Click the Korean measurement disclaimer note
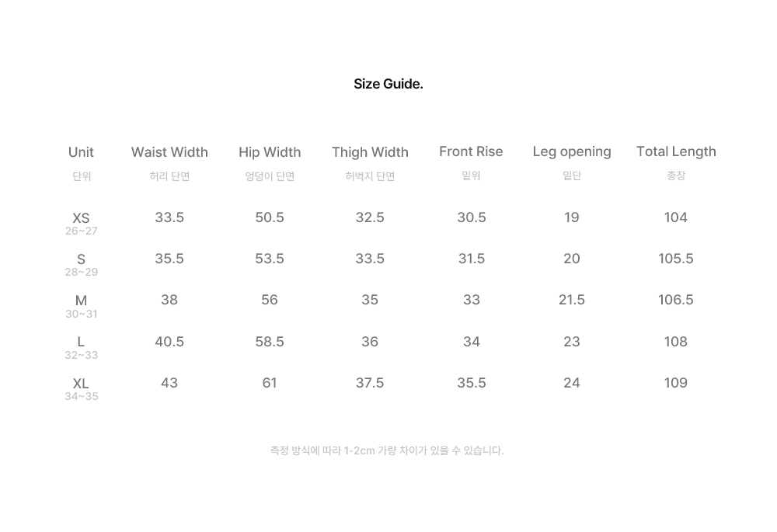Viewport: 777px width, 532px height. coord(387,450)
